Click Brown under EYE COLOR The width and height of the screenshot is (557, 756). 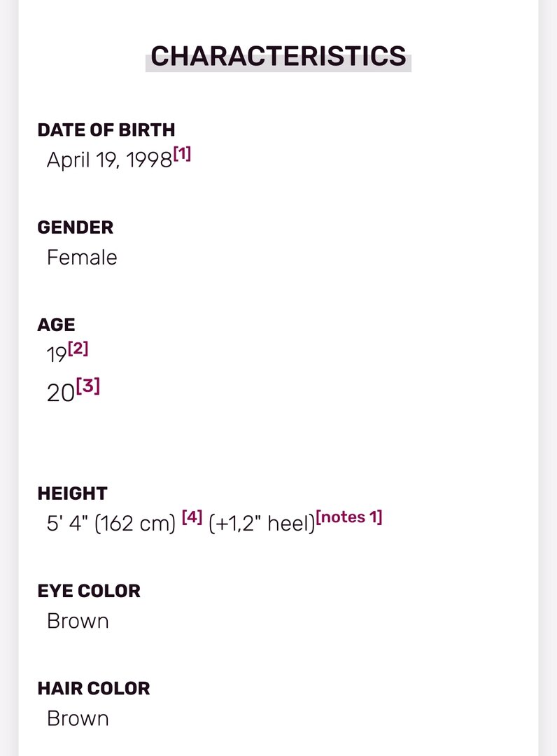[78, 622]
